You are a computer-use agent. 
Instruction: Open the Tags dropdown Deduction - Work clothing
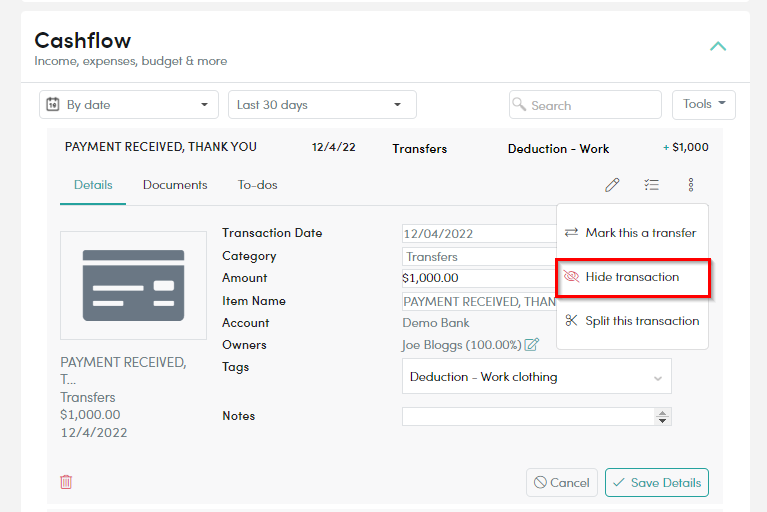coord(537,377)
